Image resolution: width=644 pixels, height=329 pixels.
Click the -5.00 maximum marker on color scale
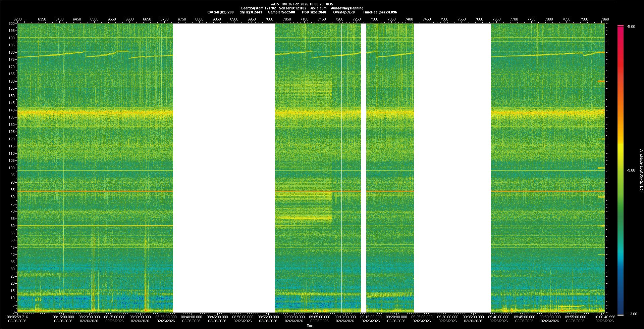coord(631,27)
